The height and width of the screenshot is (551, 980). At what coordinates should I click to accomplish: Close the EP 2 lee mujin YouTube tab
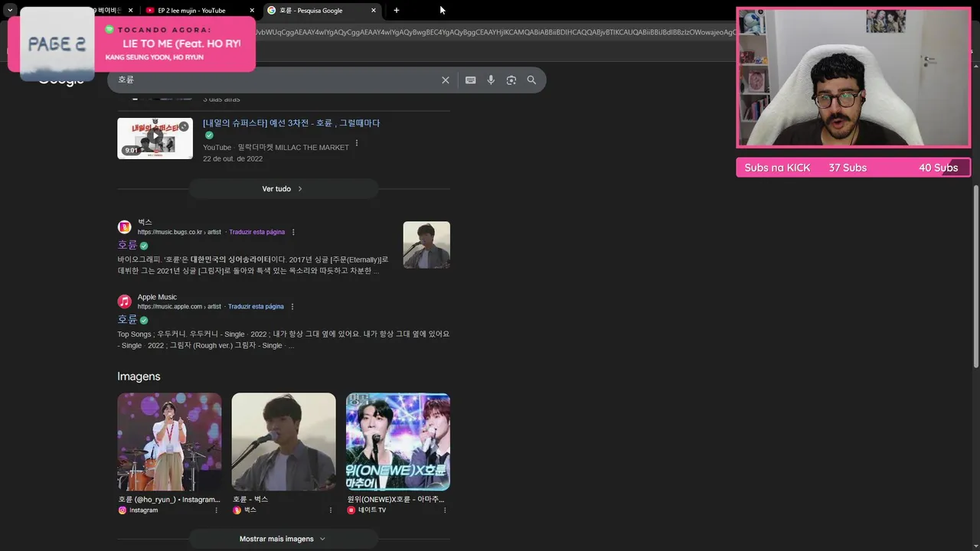[x=252, y=10]
